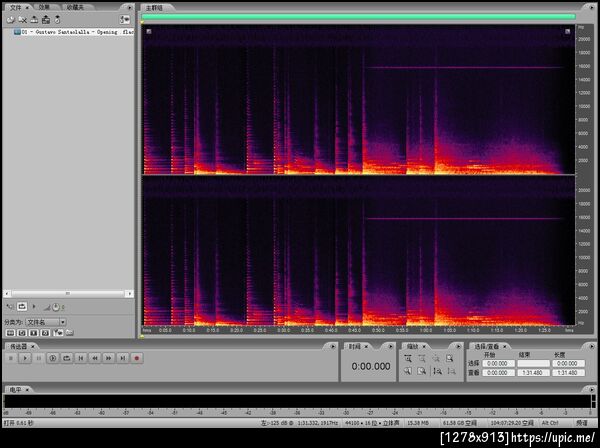Click the zoom in vertically icon
600x448 pixels.
437,371
